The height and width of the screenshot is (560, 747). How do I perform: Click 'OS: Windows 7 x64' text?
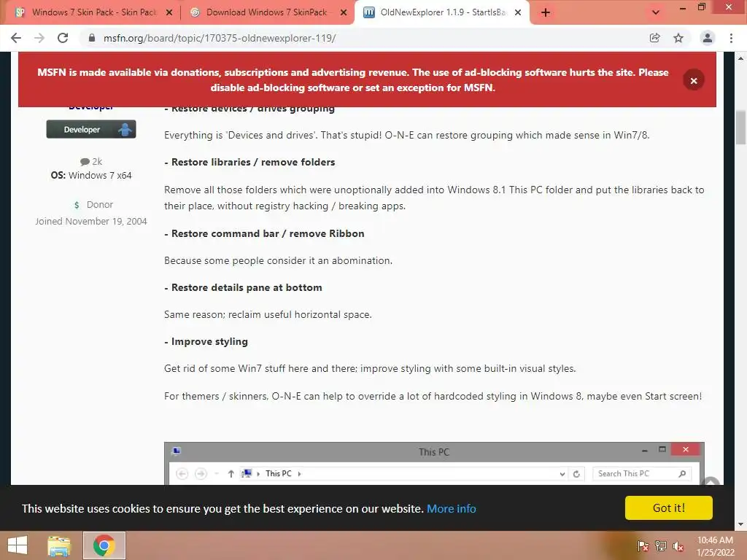click(91, 175)
